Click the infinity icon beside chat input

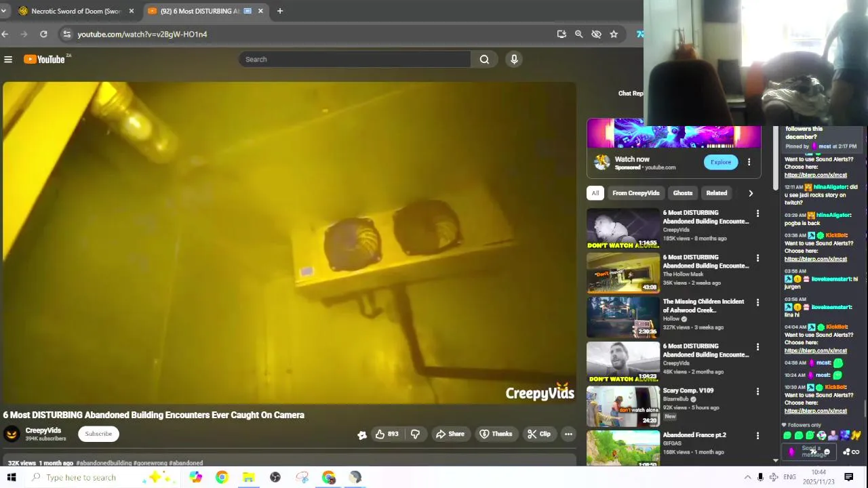(856, 452)
